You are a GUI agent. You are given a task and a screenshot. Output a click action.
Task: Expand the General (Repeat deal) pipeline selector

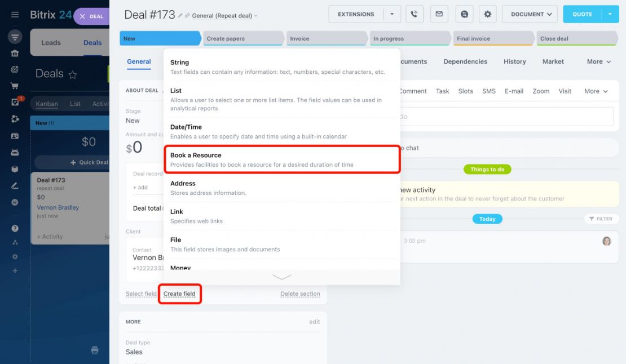click(224, 16)
